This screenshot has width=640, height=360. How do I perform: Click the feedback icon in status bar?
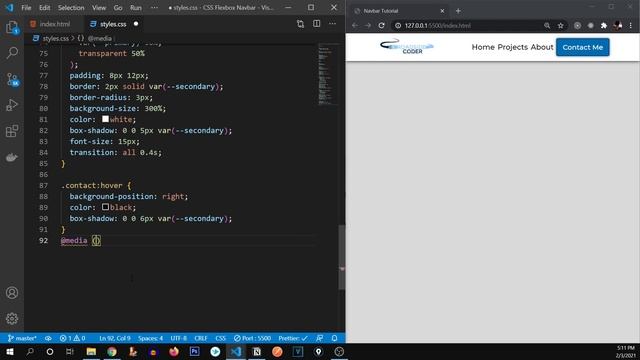pos(319,338)
